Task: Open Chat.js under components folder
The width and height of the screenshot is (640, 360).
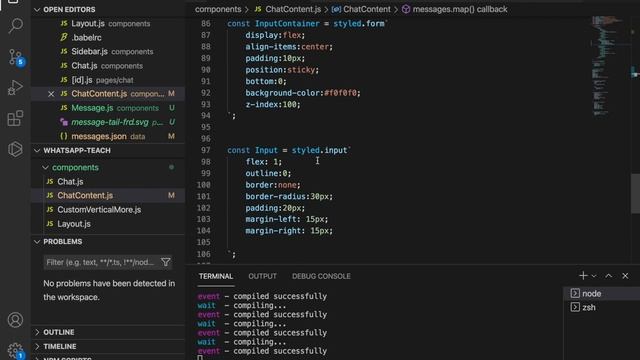Action: tap(108, 182)
